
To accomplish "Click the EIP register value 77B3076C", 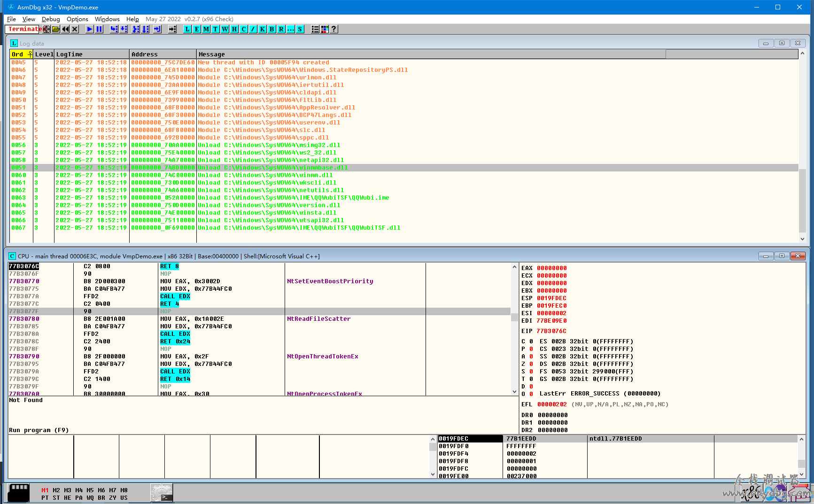I will [551, 331].
